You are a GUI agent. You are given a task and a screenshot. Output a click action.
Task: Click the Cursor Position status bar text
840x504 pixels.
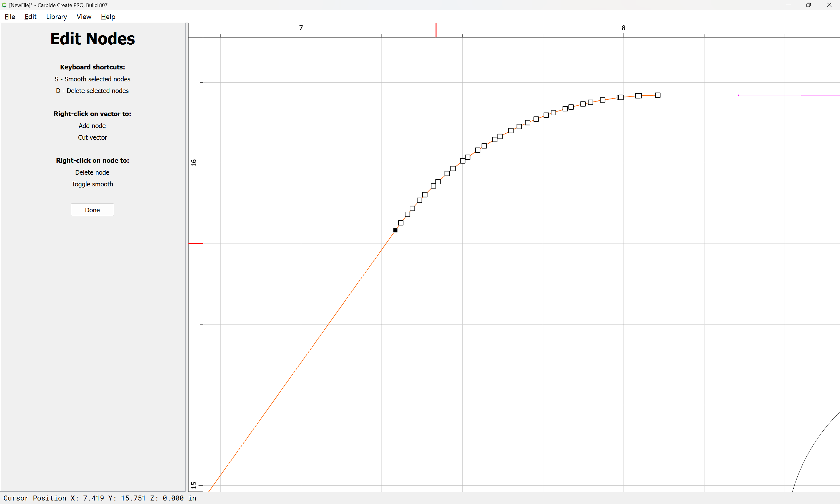(100, 498)
